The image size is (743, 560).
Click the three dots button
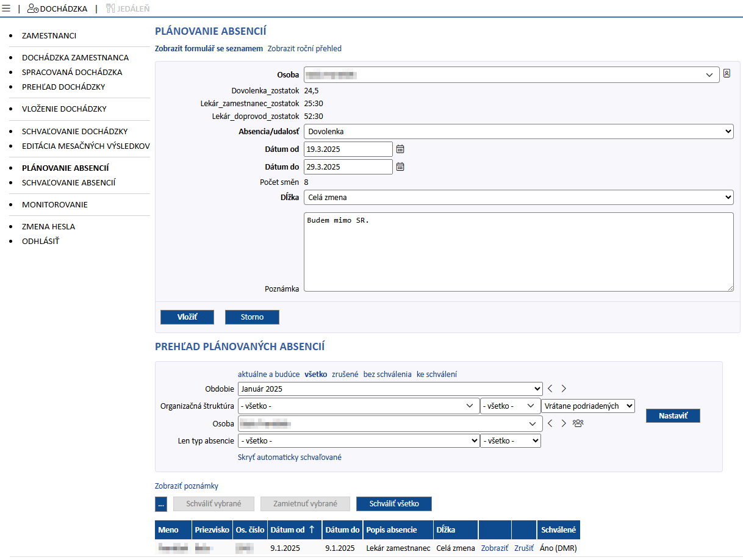click(161, 504)
